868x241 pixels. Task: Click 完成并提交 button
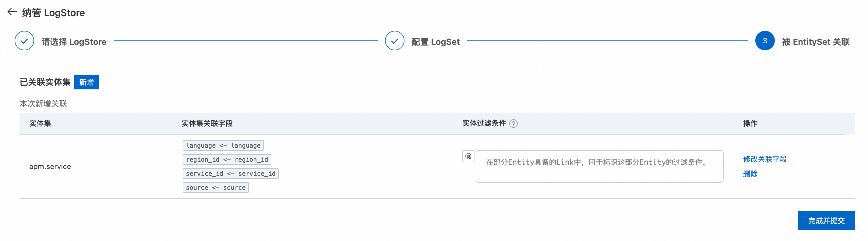826,221
